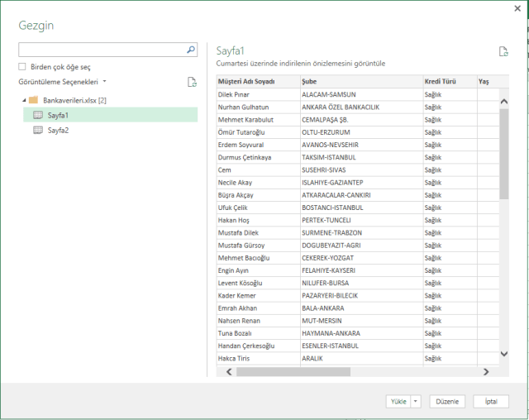Click the Mustafa Dilek cell
The height and width of the screenshot is (420, 529).
coord(258,233)
